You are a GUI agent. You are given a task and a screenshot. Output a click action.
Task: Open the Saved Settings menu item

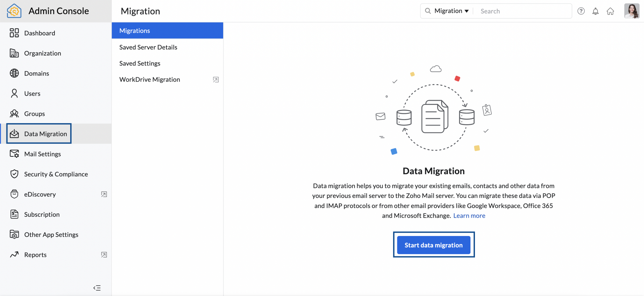click(140, 63)
